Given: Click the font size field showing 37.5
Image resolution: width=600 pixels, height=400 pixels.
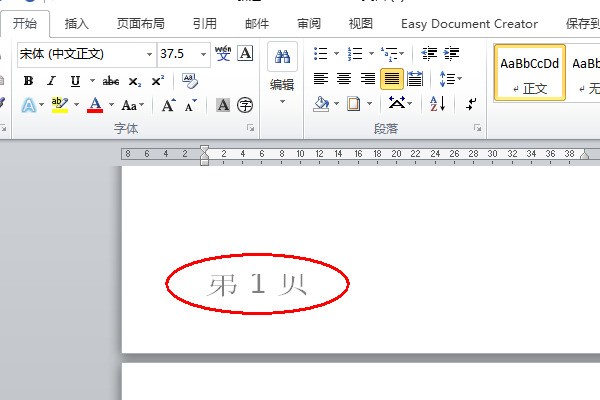Looking at the screenshot, I should (178, 54).
